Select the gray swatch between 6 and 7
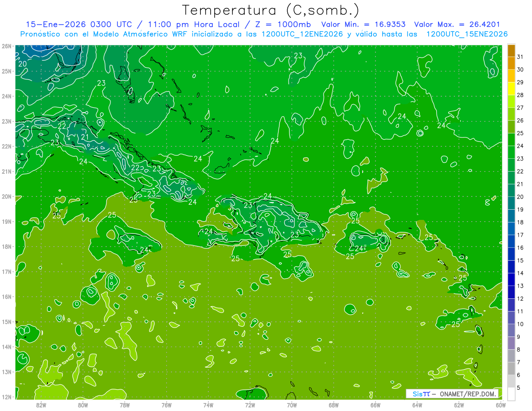The width and height of the screenshot is (532, 411). point(511,368)
